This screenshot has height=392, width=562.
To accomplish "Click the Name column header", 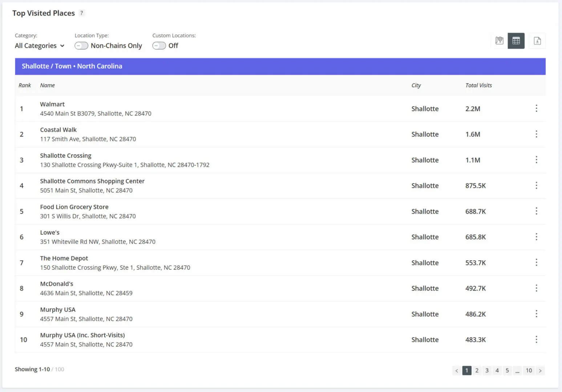I will point(47,85).
